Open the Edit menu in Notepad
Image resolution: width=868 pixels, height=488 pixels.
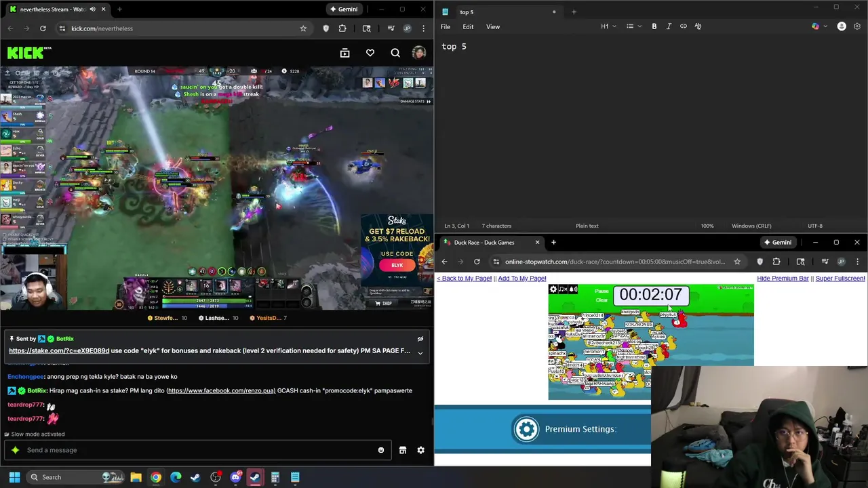[x=468, y=26]
